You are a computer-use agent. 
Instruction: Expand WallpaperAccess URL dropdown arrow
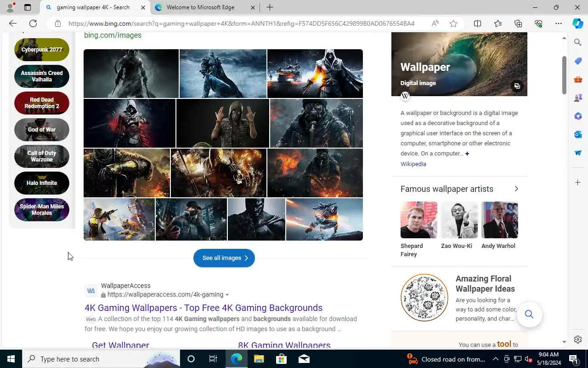(227, 295)
